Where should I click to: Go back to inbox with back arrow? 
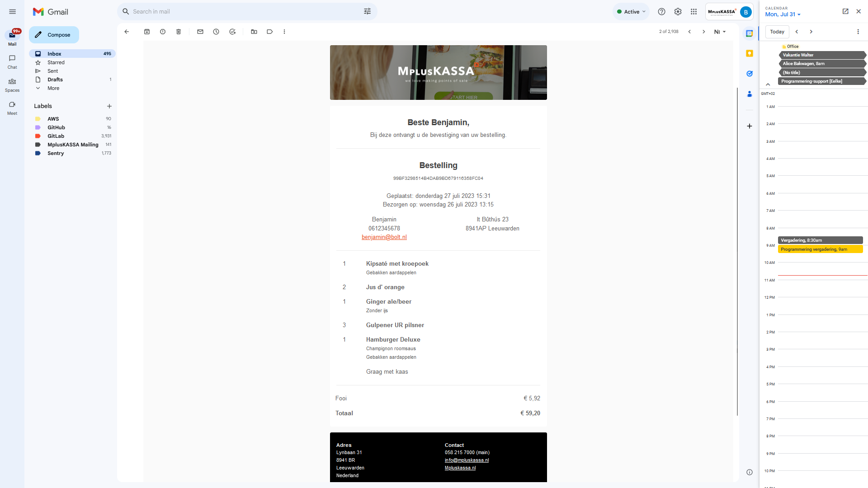pos(127,32)
